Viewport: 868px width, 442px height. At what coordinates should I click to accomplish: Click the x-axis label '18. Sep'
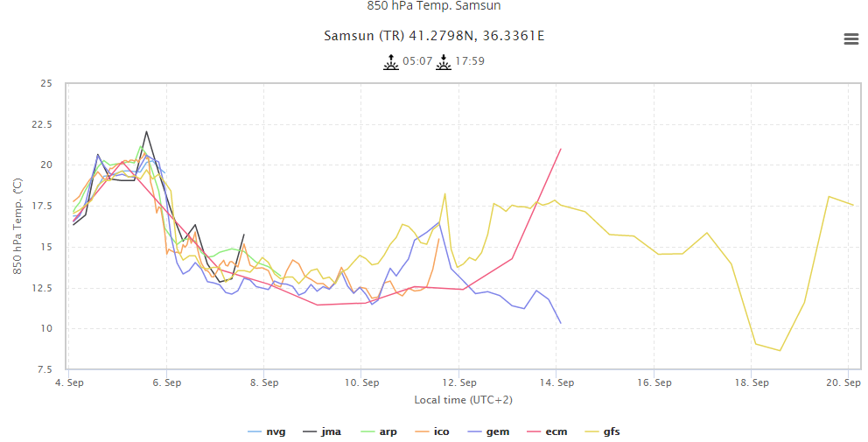(752, 382)
